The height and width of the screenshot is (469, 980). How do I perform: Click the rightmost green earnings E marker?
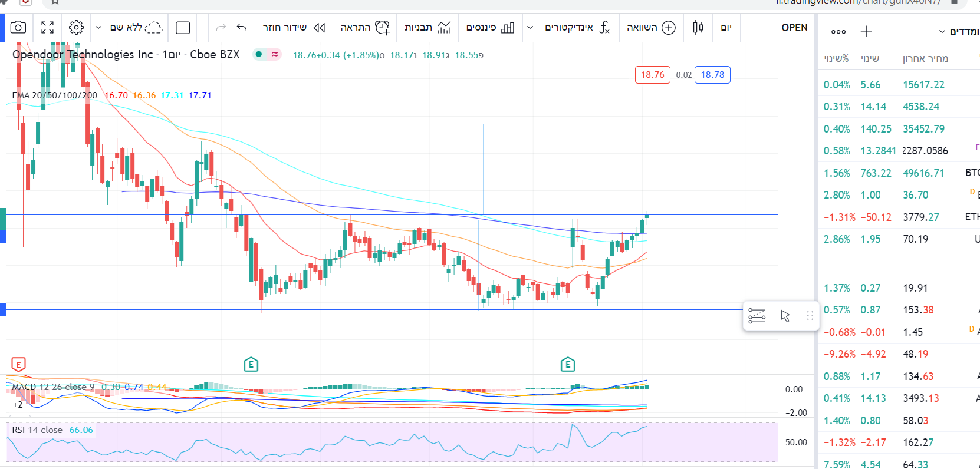(568, 365)
